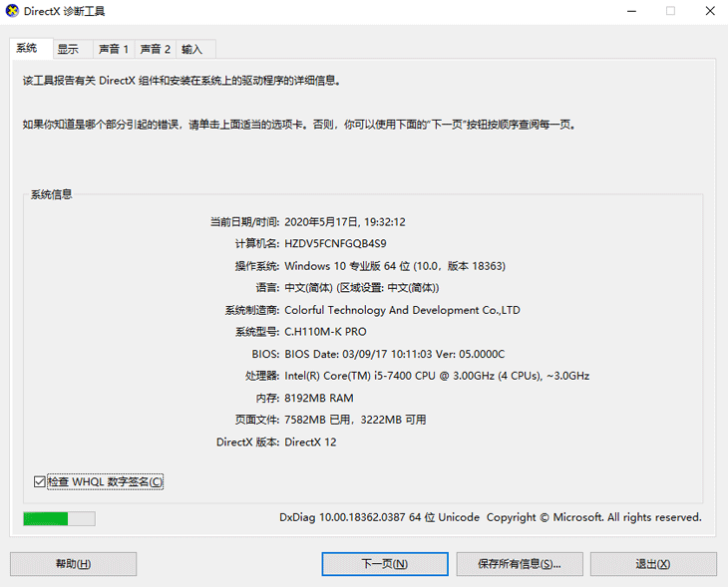Go to next page with 下一页(N)

pos(385,564)
